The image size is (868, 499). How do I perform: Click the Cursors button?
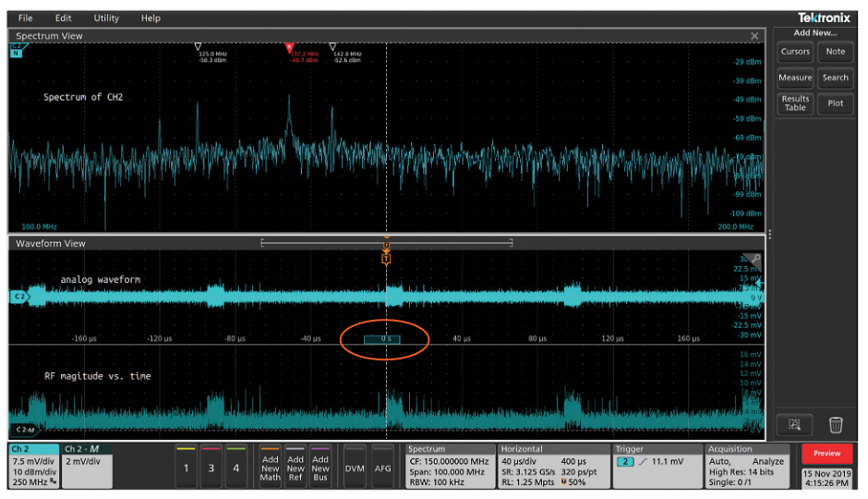point(795,52)
